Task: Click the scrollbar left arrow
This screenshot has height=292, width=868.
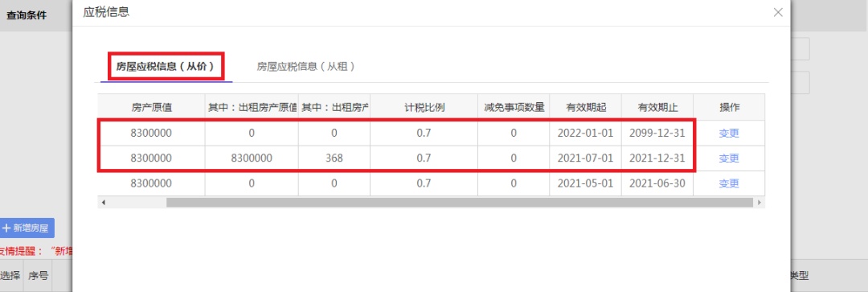Action: coord(104,203)
